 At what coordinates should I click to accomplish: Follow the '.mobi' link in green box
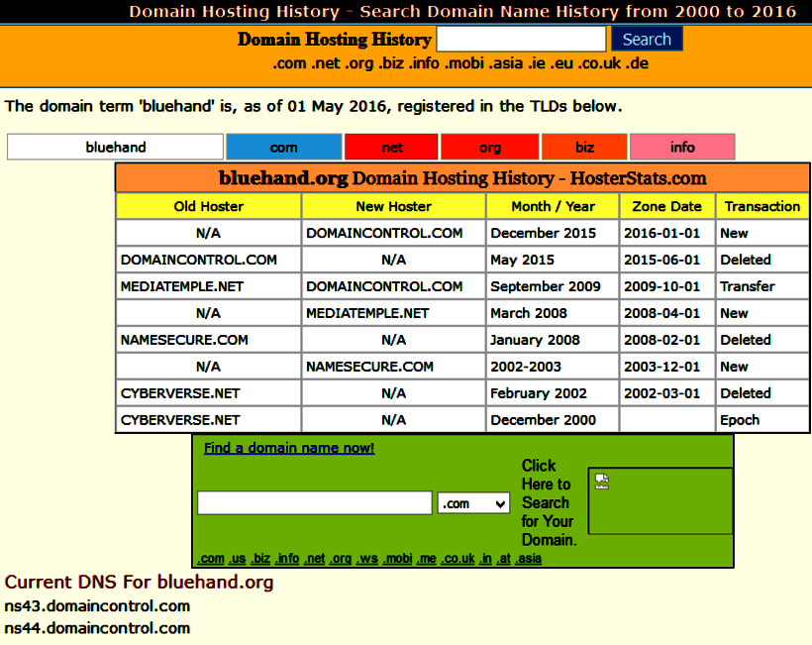398,559
